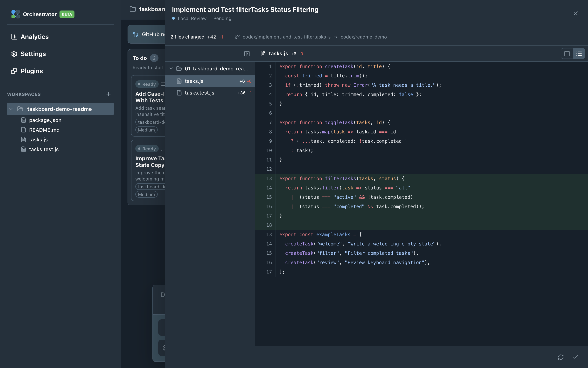Click the To do column count badge
Viewport: 588px width, 368px height.
tap(154, 58)
